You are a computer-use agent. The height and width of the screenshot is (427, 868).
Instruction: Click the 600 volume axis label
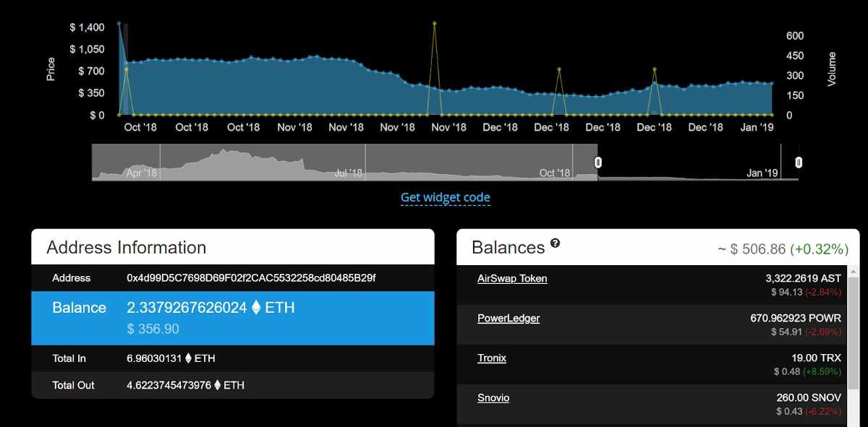[x=795, y=36]
